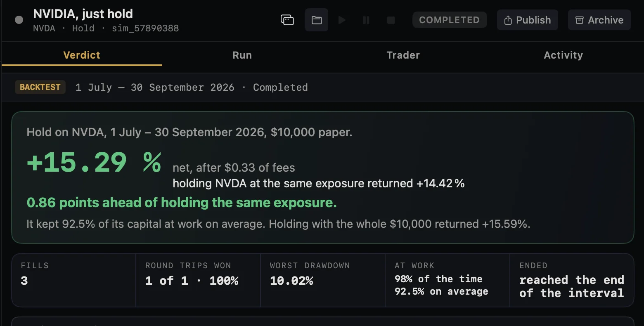Viewport: 644px width, 326px height.
Task: Open the Round Trips Won stat card
Action: click(198, 280)
